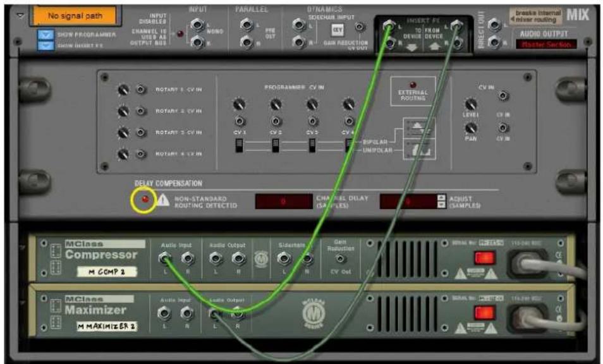Click the Parallel out L jack
603x364 pixels.
point(247,25)
